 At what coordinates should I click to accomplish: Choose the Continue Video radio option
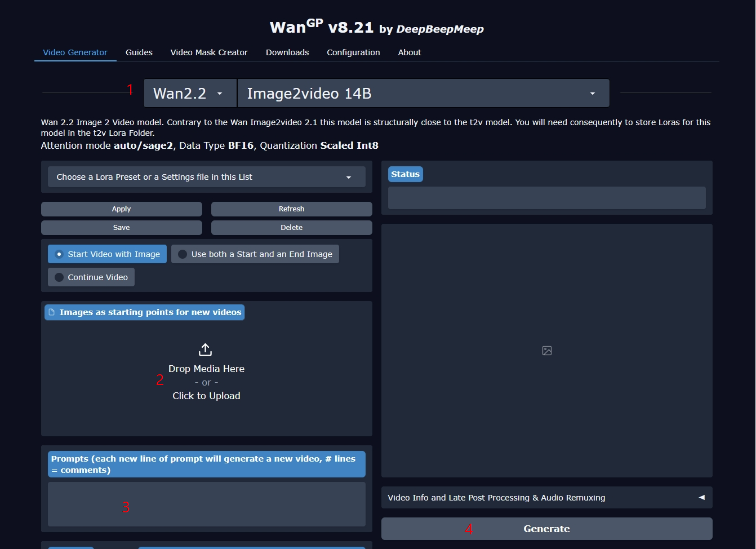pos(91,277)
